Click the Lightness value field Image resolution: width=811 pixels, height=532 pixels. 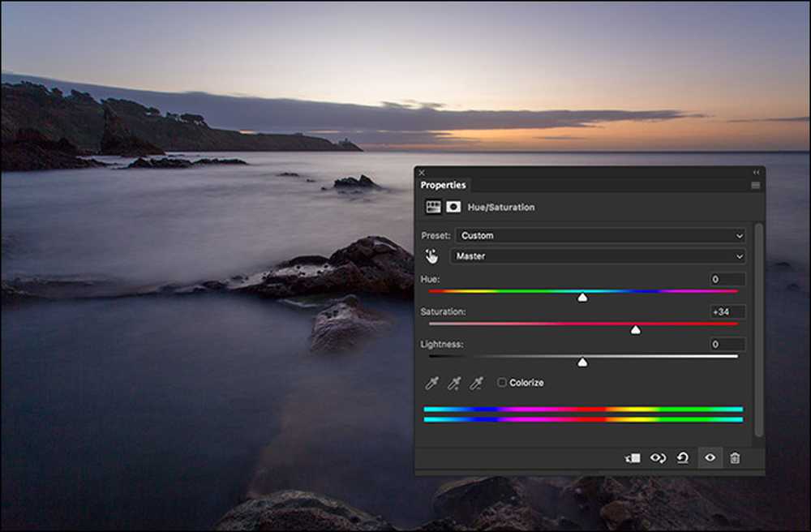727,345
